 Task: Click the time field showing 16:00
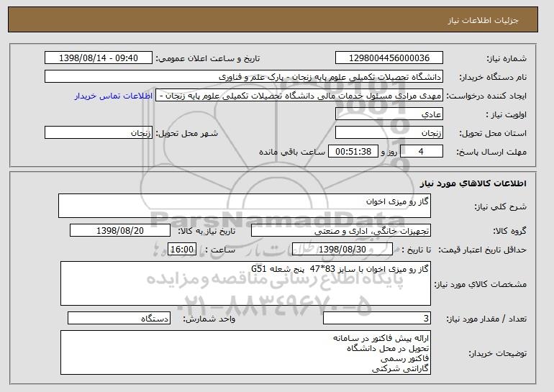tap(182, 250)
